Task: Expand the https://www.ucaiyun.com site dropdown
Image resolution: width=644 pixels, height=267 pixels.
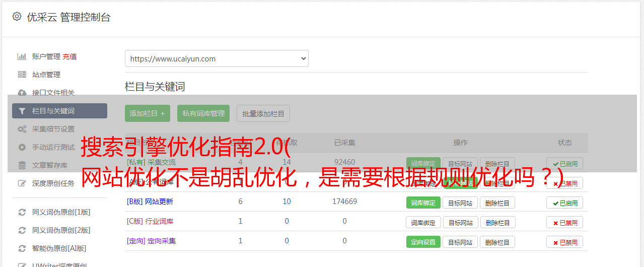Action: click(x=217, y=58)
